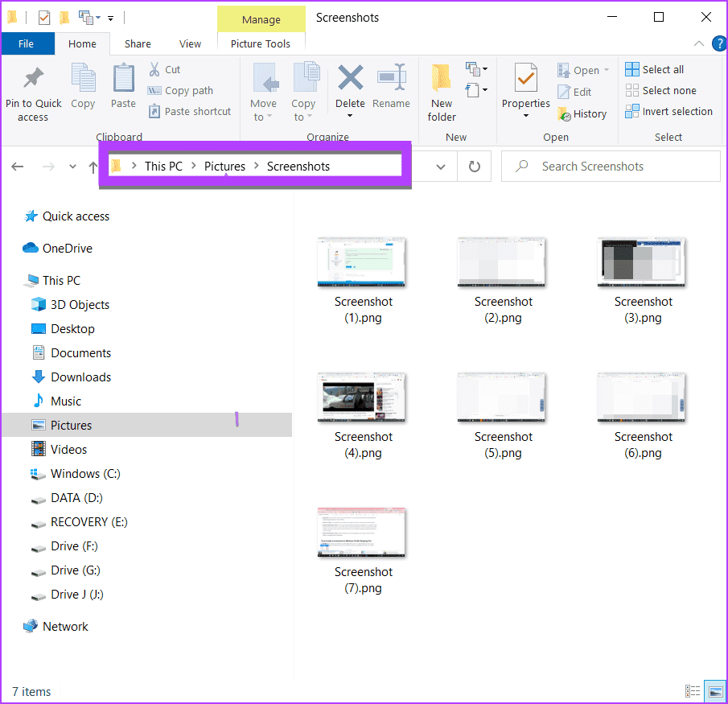This screenshot has width=728, height=704.
Task: Open the ribbon Help question mark
Action: [718, 43]
